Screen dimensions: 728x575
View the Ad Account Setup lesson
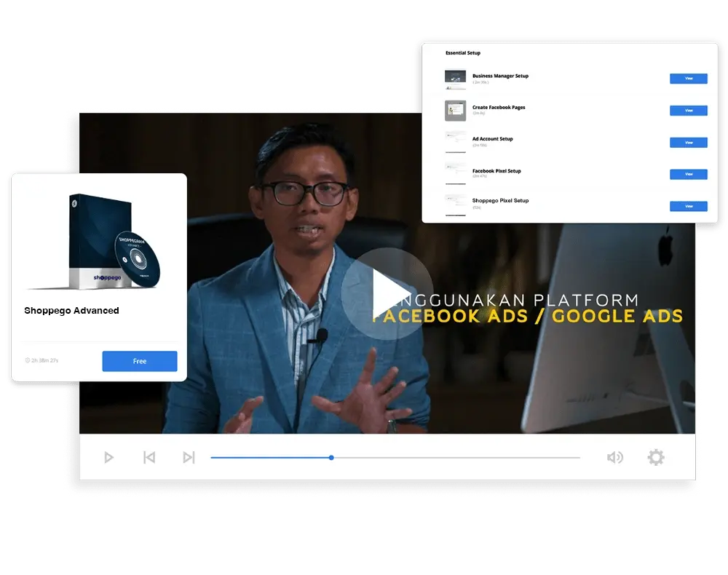pos(689,143)
